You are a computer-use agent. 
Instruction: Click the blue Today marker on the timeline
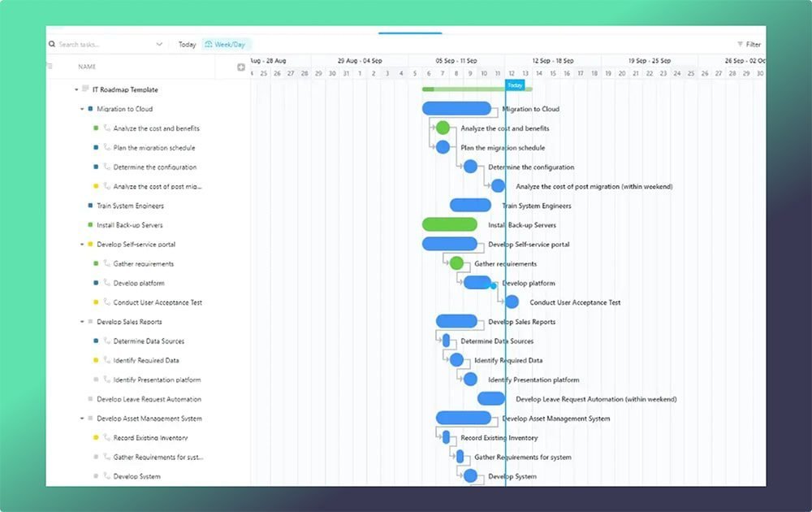tap(514, 85)
